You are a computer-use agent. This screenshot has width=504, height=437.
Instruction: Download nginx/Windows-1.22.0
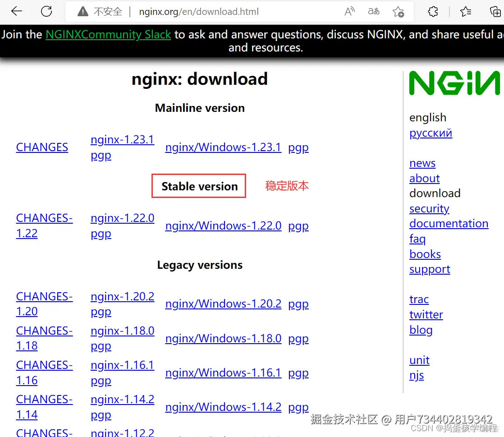click(x=224, y=226)
